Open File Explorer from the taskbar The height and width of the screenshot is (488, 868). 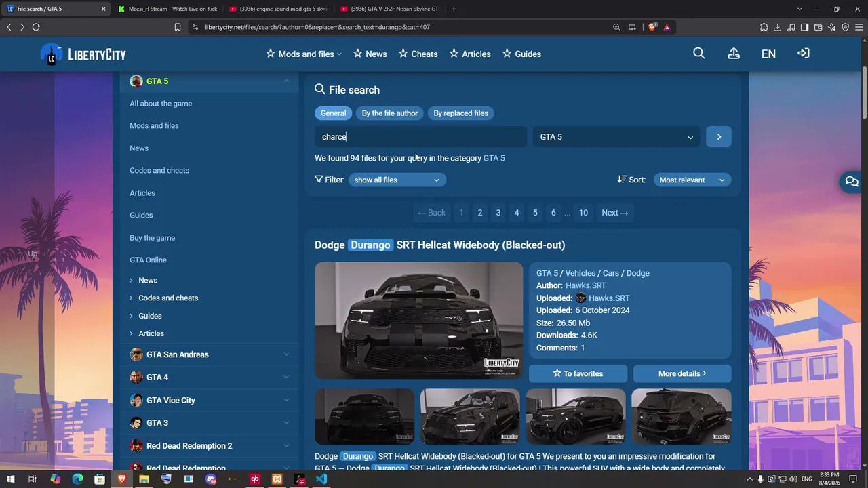[x=144, y=479]
